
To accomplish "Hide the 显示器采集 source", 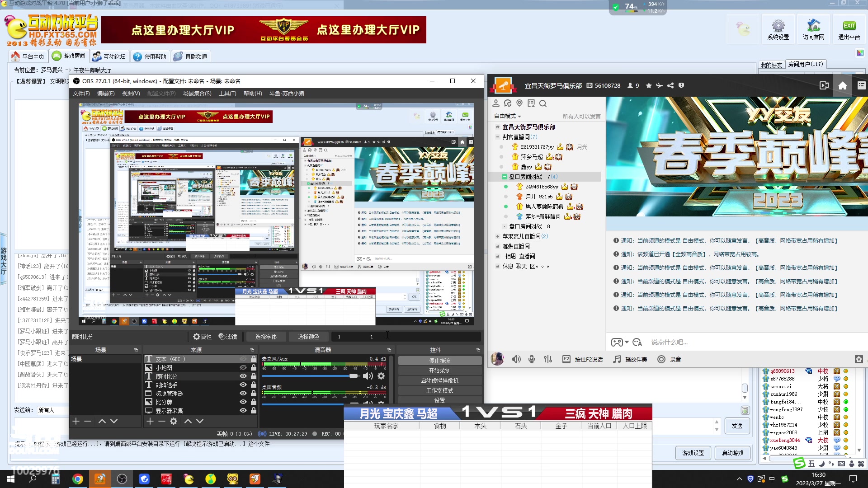I will pyautogui.click(x=243, y=410).
